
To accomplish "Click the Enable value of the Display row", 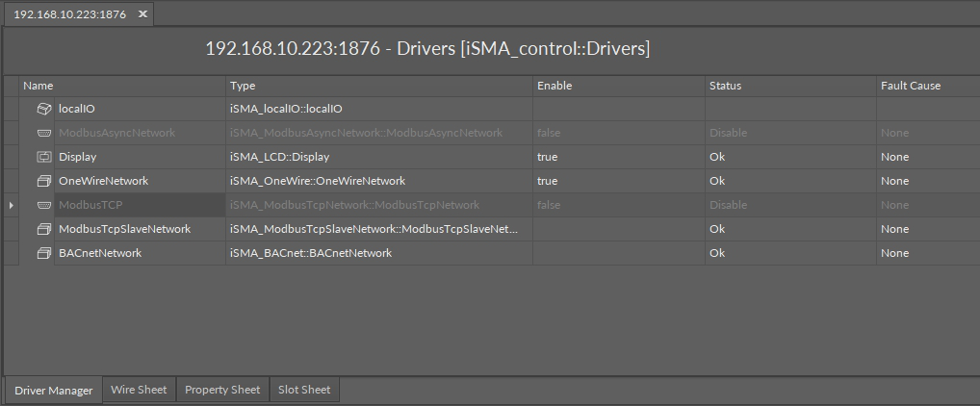I will pos(547,157).
